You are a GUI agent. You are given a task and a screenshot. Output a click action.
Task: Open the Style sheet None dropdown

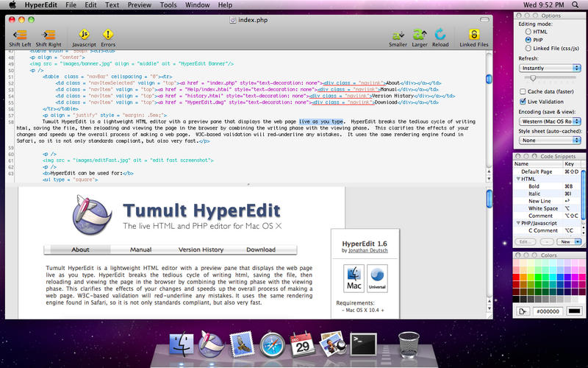click(x=550, y=140)
